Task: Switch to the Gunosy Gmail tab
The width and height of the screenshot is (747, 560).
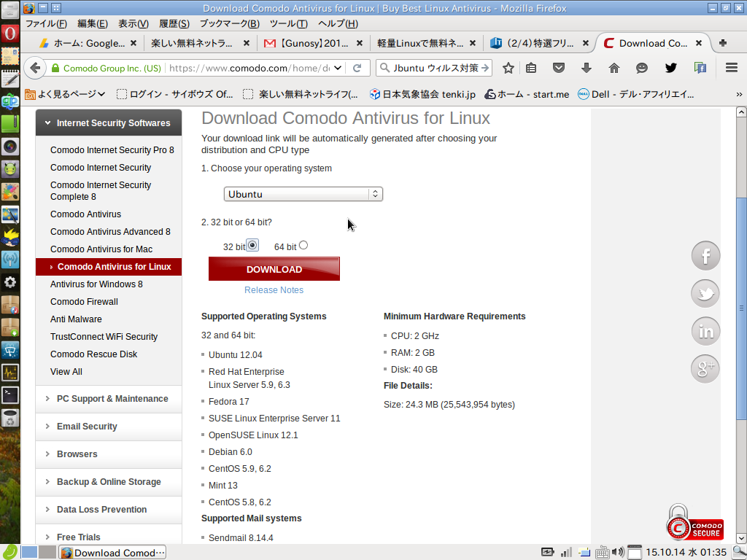Action: pyautogui.click(x=314, y=43)
